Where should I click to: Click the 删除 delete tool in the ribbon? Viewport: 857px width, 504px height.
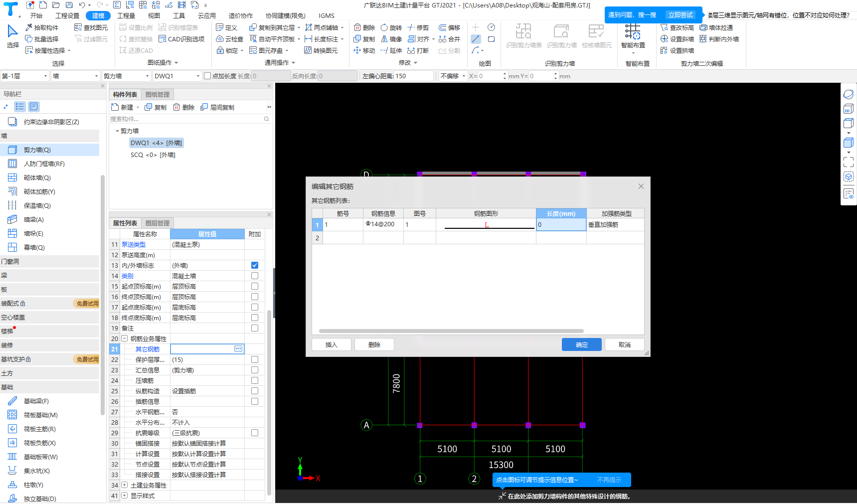(364, 27)
